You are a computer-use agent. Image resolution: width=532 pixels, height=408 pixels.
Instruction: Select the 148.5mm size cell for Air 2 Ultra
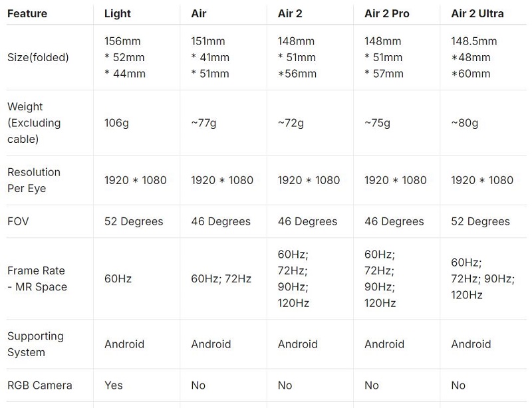coord(474,57)
